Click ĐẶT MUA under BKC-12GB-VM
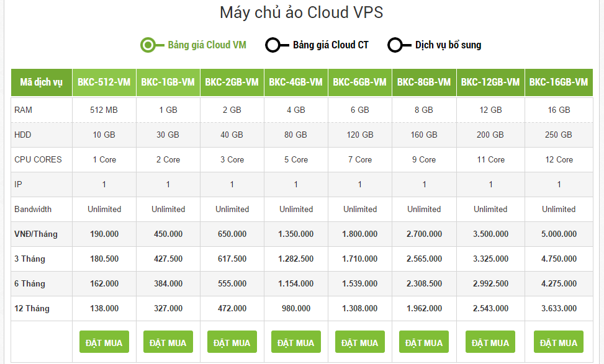The width and height of the screenshot is (604, 364). click(x=490, y=342)
